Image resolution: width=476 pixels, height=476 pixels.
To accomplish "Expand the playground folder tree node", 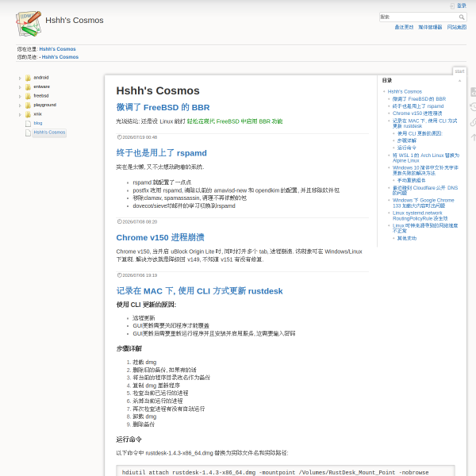I will pyautogui.click(x=20, y=106).
